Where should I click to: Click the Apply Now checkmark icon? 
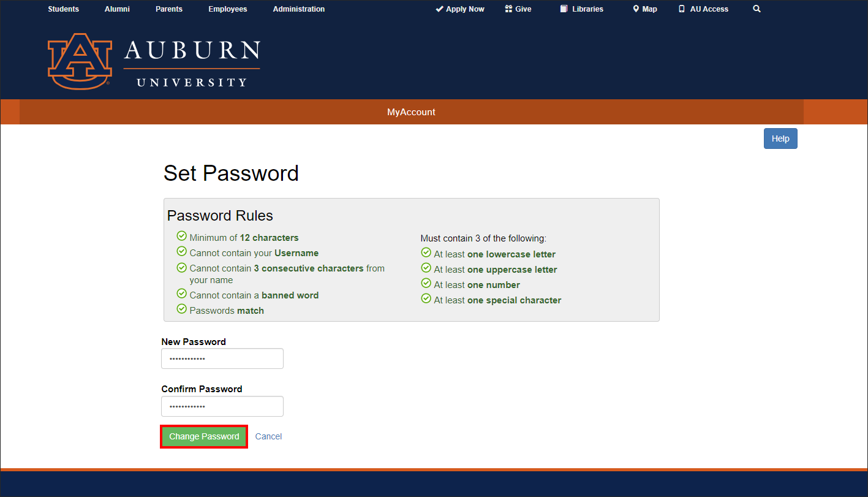point(439,9)
